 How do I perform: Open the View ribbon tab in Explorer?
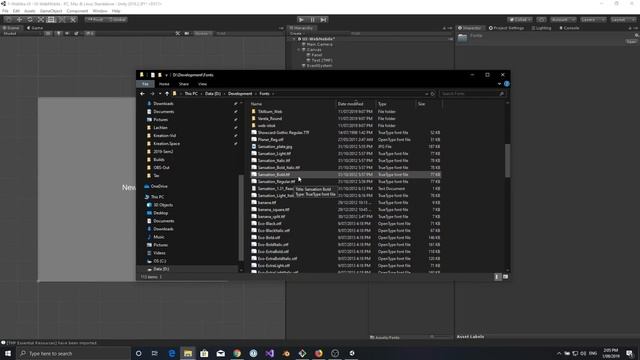[202, 84]
